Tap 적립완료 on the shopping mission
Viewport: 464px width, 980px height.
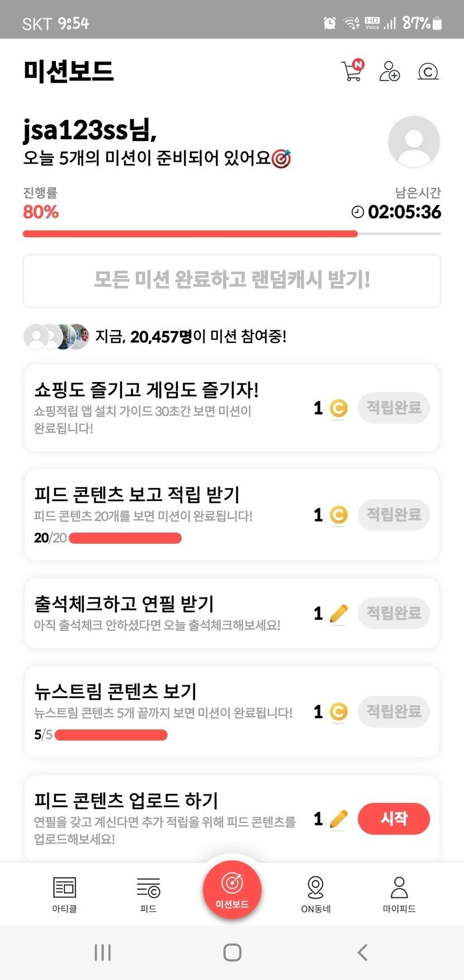pyautogui.click(x=394, y=408)
